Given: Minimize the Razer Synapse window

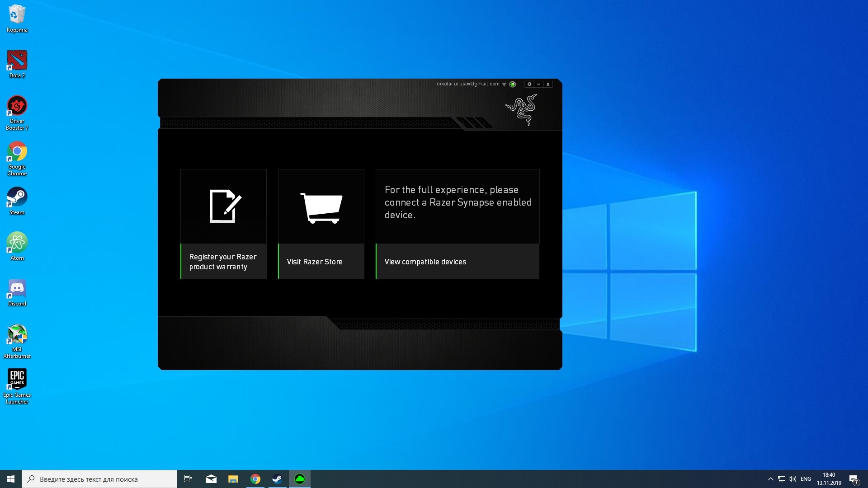Looking at the screenshot, I should point(538,84).
